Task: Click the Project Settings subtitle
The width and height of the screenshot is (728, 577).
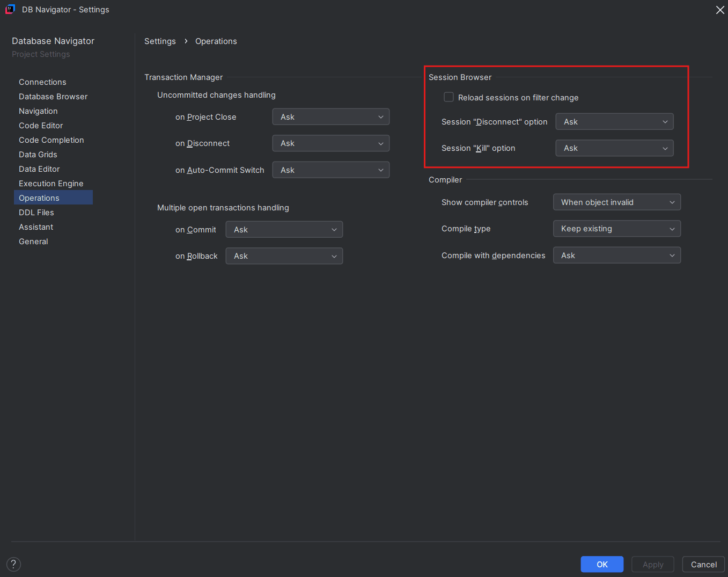Action: pyautogui.click(x=41, y=54)
